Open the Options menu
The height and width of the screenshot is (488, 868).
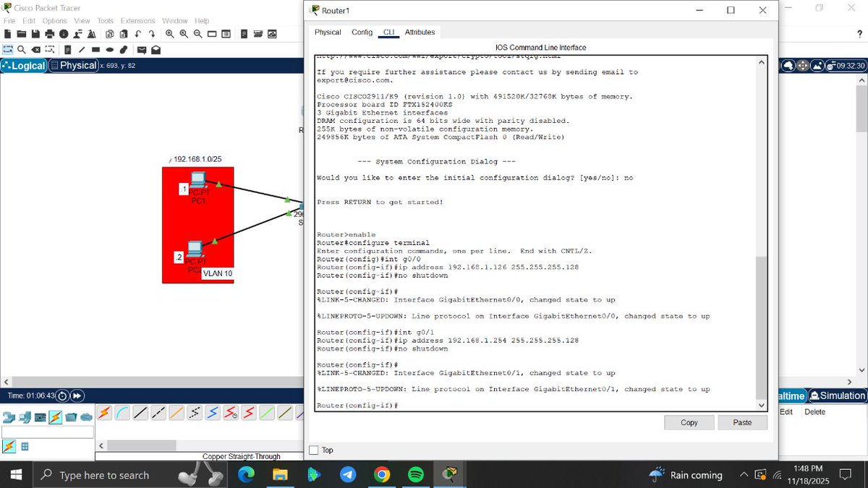click(x=54, y=21)
